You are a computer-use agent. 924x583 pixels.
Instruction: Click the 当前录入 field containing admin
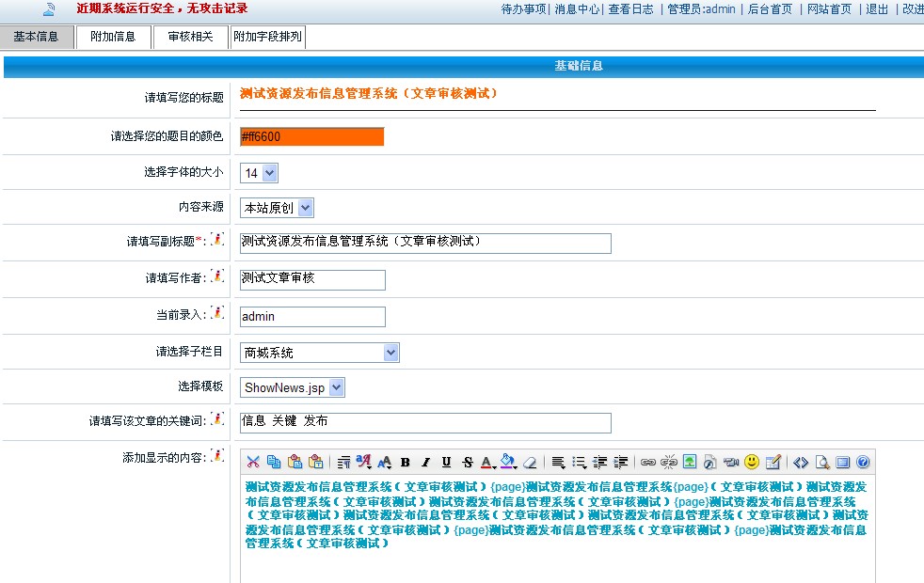click(x=312, y=316)
